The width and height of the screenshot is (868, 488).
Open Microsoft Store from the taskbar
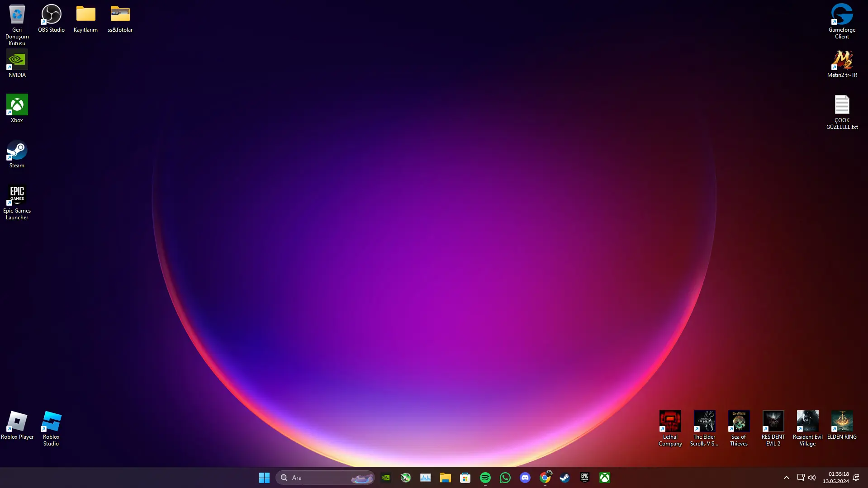(465, 478)
